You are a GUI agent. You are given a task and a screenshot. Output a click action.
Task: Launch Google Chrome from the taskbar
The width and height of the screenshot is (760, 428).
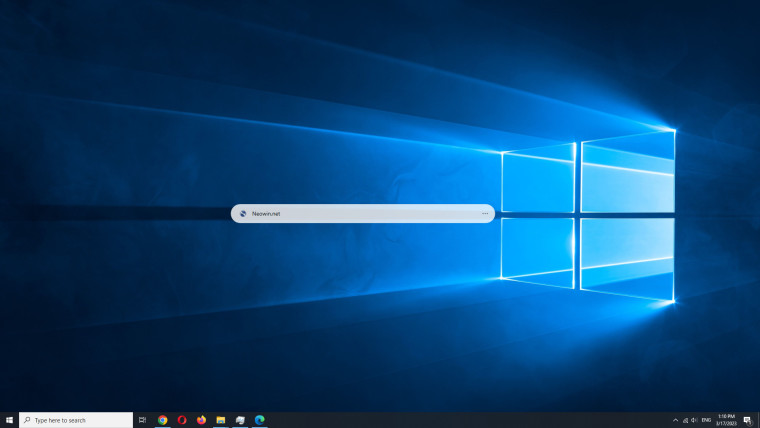click(x=162, y=420)
